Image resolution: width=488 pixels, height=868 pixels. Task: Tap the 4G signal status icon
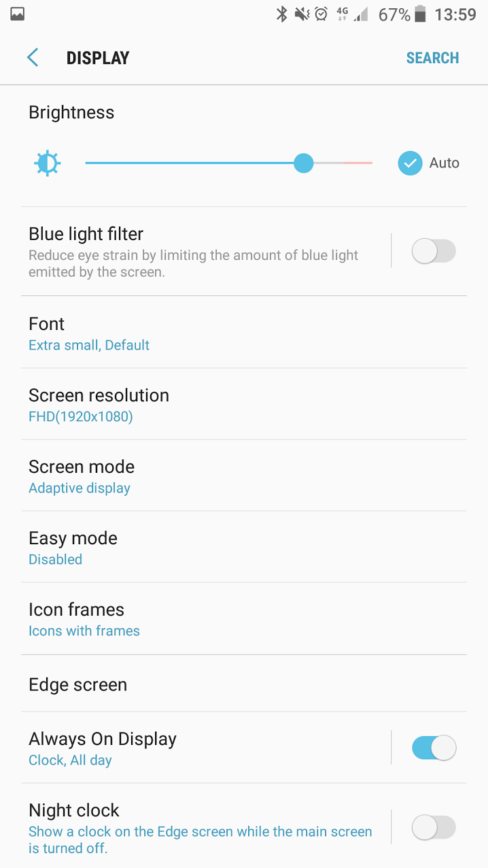pyautogui.click(x=343, y=14)
